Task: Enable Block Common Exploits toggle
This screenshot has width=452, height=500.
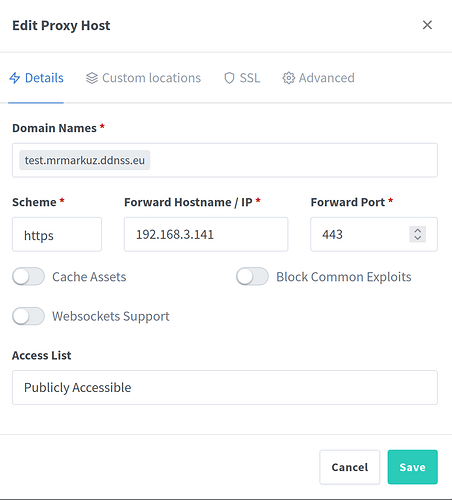Action: (252, 277)
